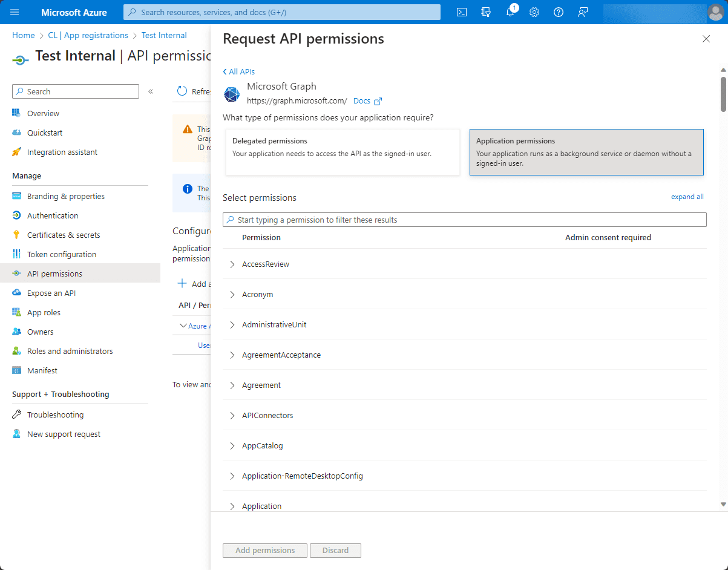Expand the Acronym permission group
The image size is (728, 570).
pyautogui.click(x=232, y=294)
